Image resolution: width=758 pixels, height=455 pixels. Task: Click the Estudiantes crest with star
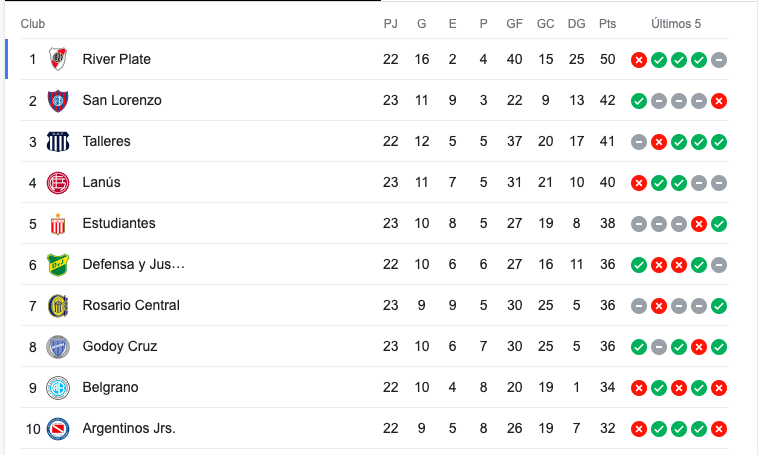tap(58, 224)
